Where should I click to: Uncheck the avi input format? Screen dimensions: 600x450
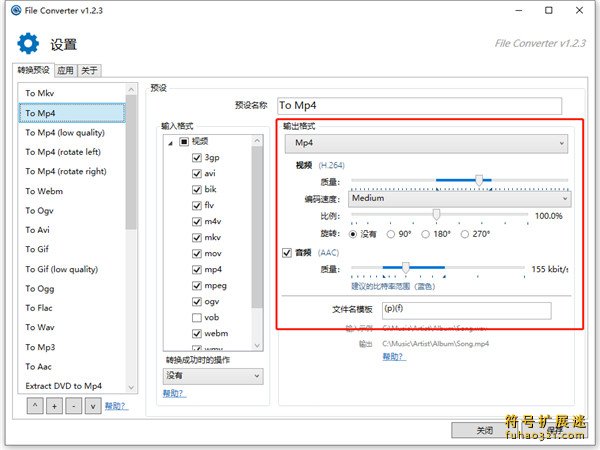[x=197, y=173]
